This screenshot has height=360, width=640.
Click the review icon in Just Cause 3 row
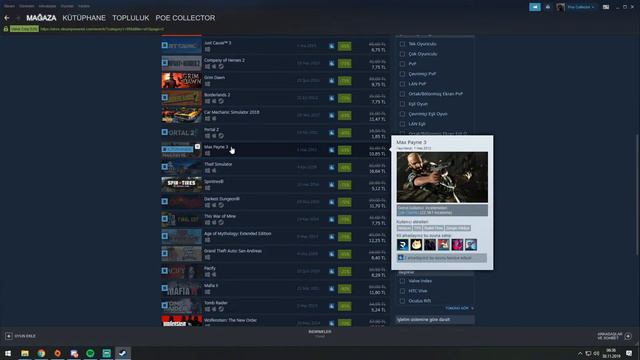(x=331, y=46)
